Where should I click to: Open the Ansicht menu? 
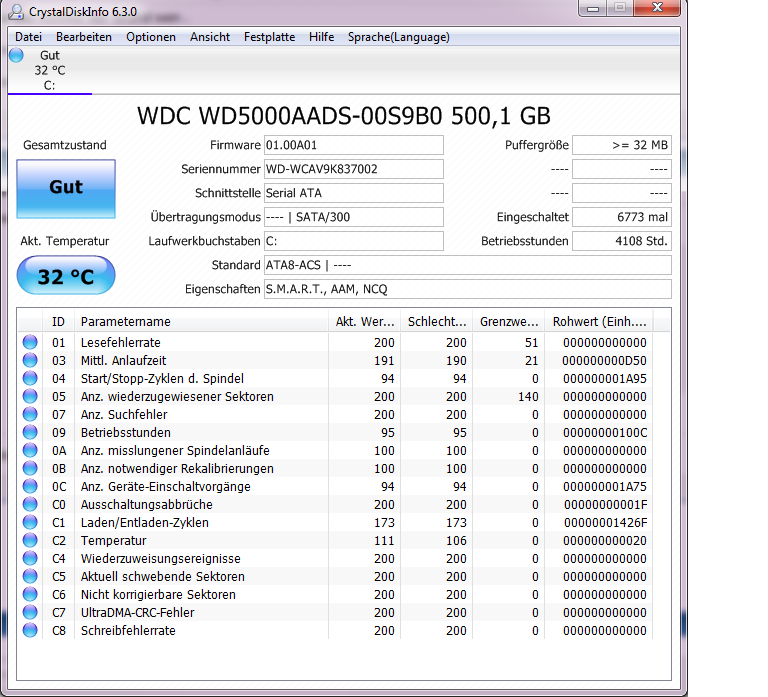(x=210, y=37)
